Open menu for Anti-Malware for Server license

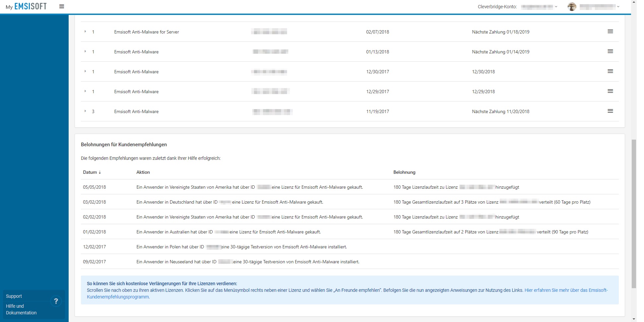610,32
